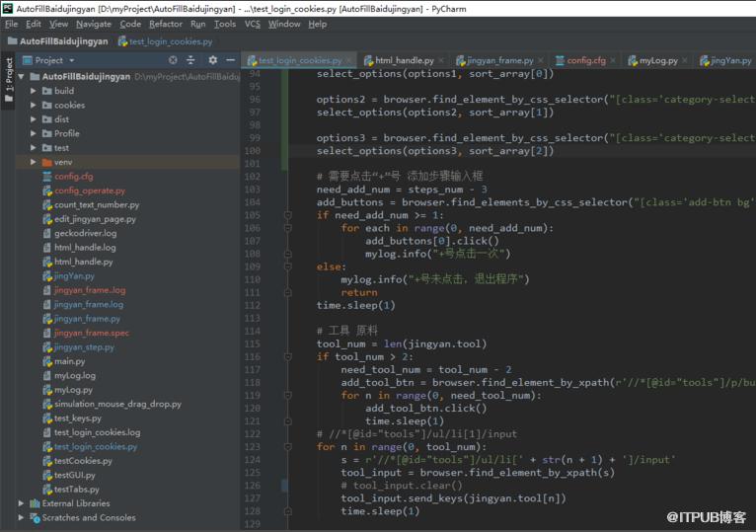The image size is (756, 532).
Task: Switch to the html_handle.py tab
Action: (404, 60)
